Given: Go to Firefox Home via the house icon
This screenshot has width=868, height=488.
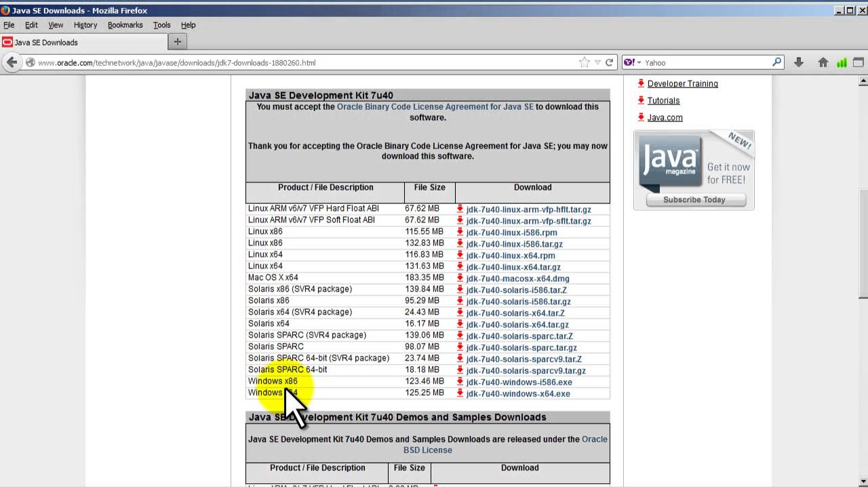Looking at the screenshot, I should (823, 62).
